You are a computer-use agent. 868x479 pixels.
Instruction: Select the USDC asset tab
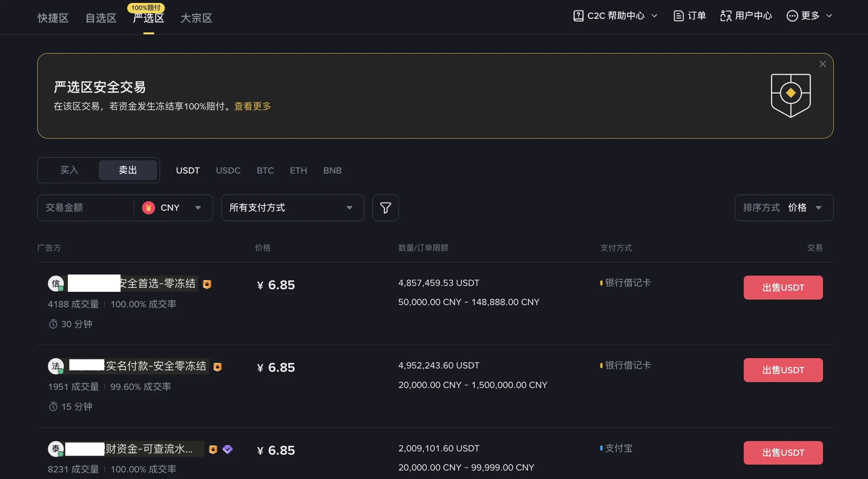click(x=228, y=170)
